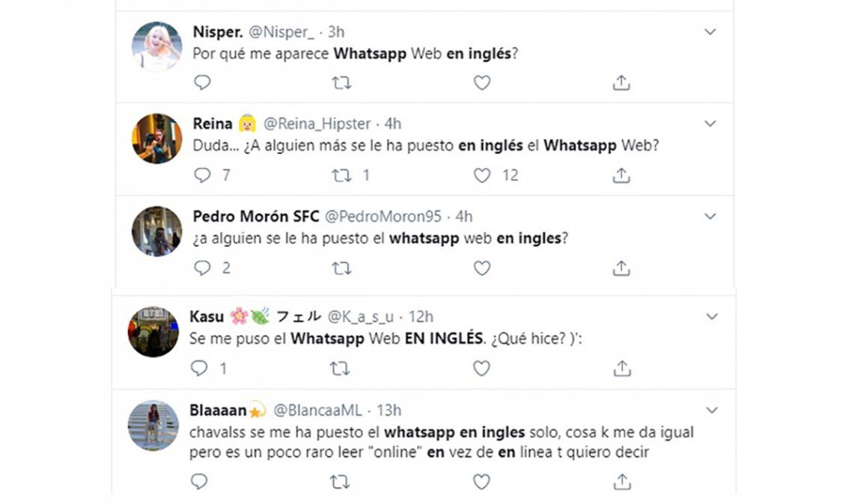
Task: Click Nisper's profile avatar
Action: [x=157, y=46]
